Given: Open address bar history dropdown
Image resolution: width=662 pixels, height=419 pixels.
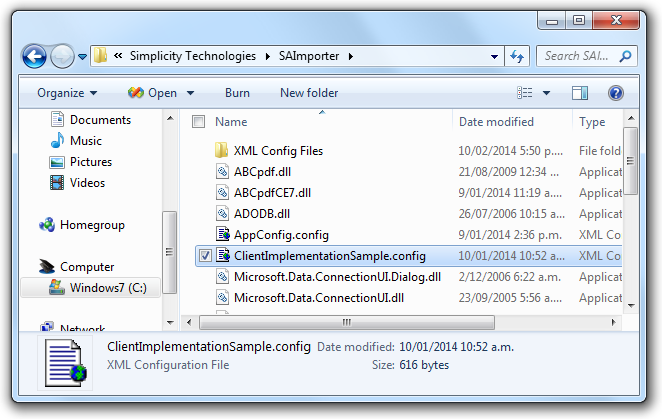Looking at the screenshot, I should (x=494, y=57).
